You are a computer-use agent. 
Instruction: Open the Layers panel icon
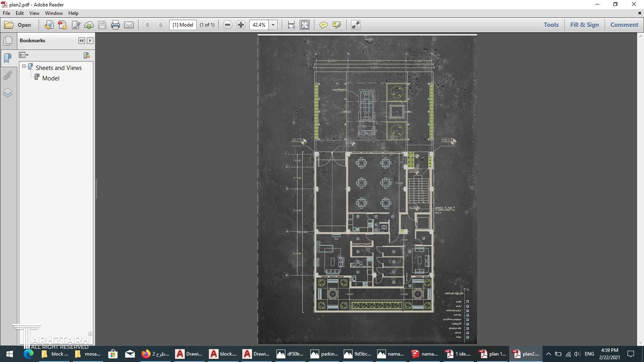coord(8,93)
